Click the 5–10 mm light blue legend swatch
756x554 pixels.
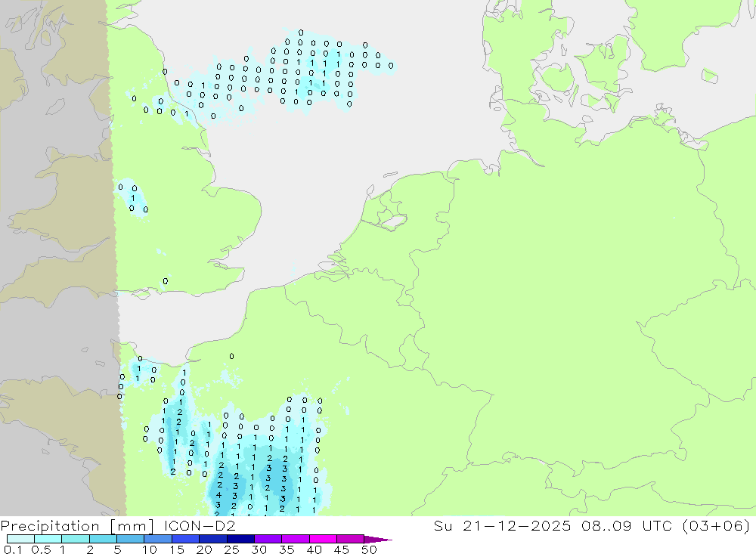point(131,539)
